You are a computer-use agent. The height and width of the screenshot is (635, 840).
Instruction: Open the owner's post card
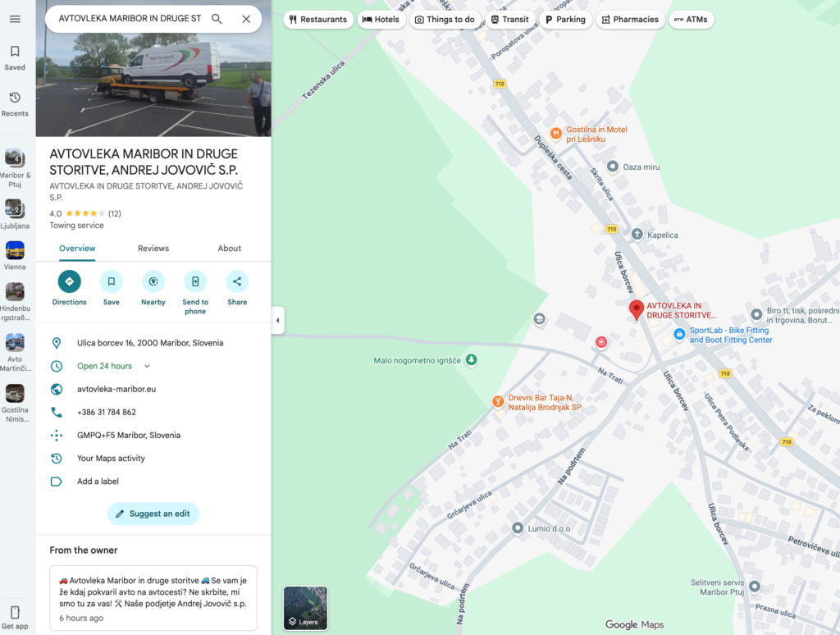pos(153,598)
